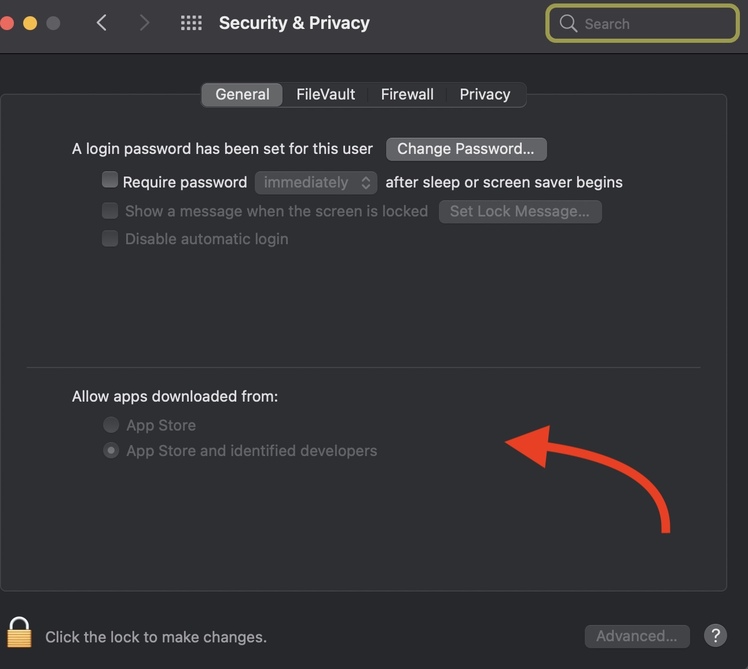This screenshot has height=669, width=748.
Task: Go forward with the right chevron
Action: coord(145,23)
